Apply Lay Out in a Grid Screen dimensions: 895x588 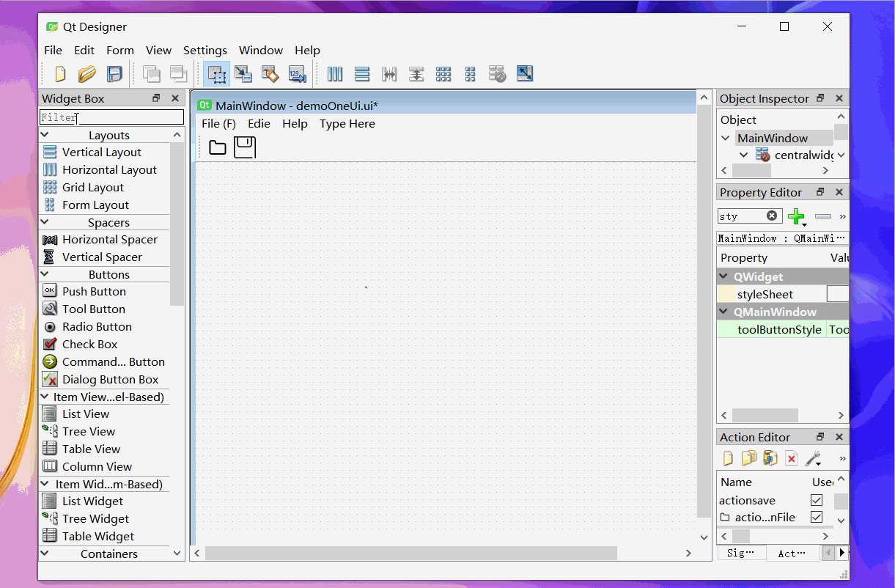coord(443,73)
